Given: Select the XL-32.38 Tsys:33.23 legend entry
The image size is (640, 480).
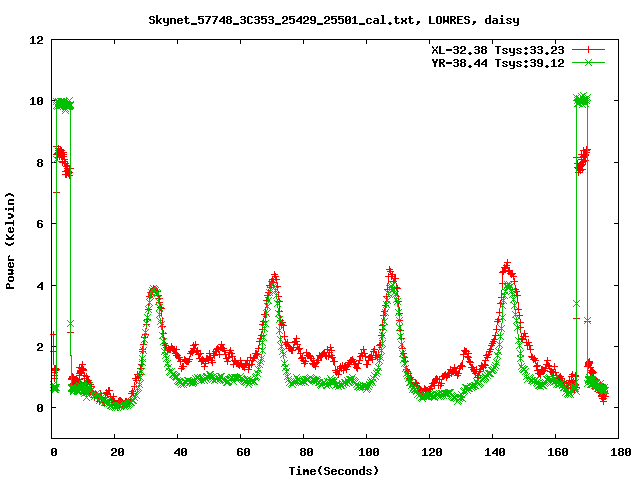Looking at the screenshot, I should point(498,50).
